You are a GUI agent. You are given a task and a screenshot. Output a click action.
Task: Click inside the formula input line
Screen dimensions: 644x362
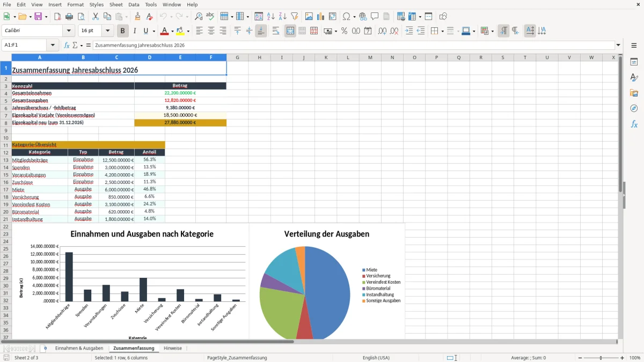coord(354,46)
